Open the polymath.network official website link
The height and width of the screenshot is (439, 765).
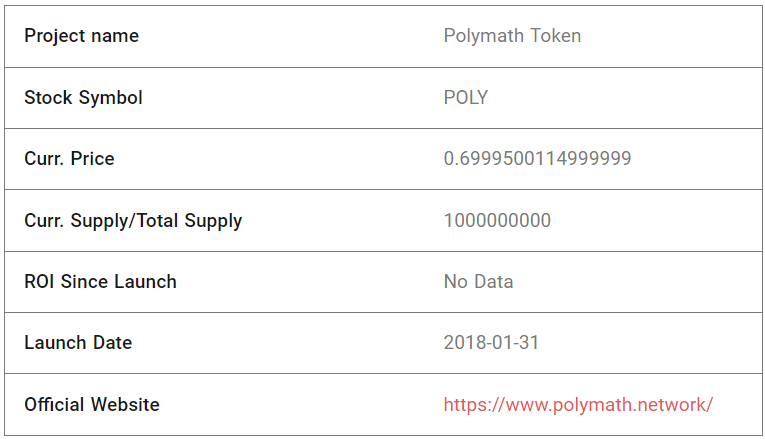tap(578, 405)
